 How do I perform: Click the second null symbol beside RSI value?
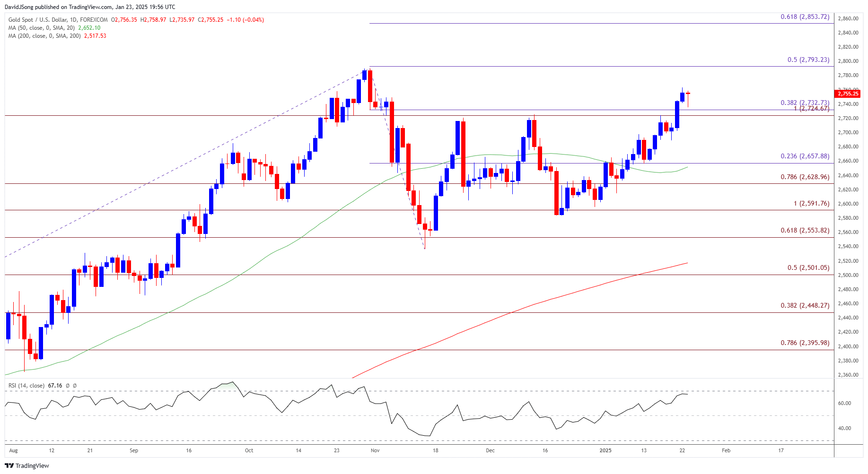[x=75, y=386]
